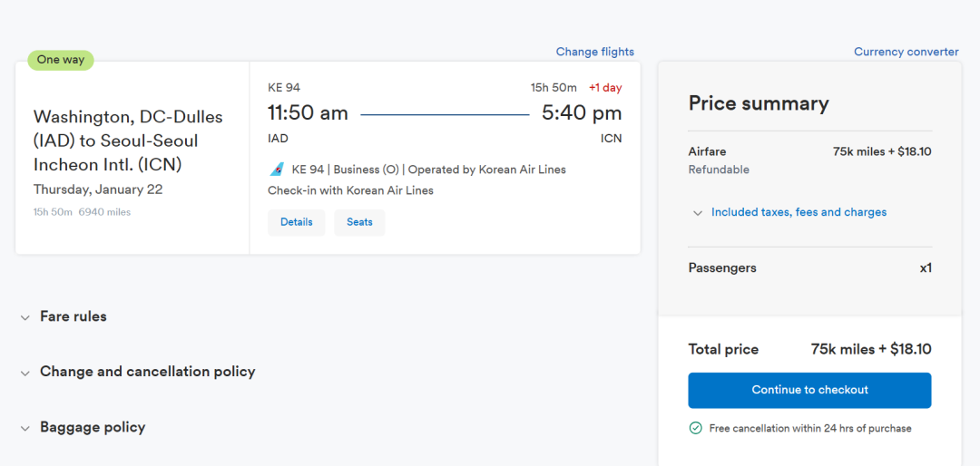Viewport: 980px width, 466px height.
Task: Select Change and cancellation policy heading
Action: click(x=147, y=372)
